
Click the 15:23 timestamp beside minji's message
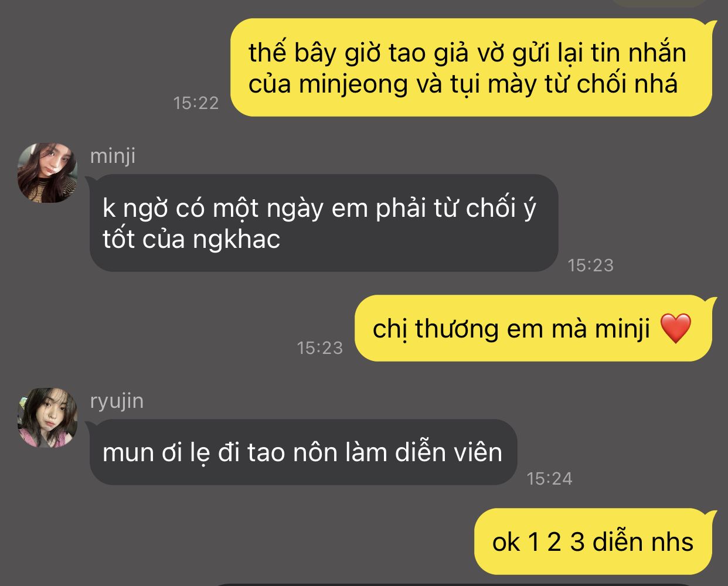pyautogui.click(x=590, y=265)
